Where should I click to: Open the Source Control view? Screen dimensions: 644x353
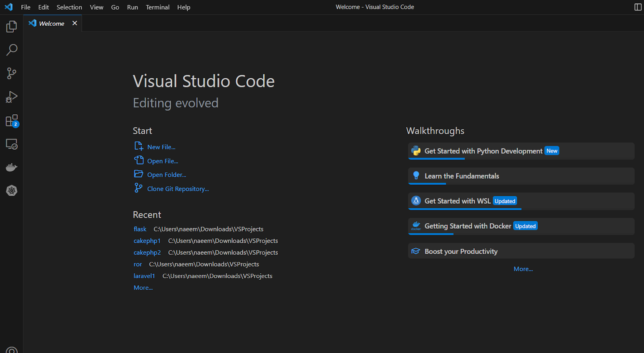click(x=12, y=73)
